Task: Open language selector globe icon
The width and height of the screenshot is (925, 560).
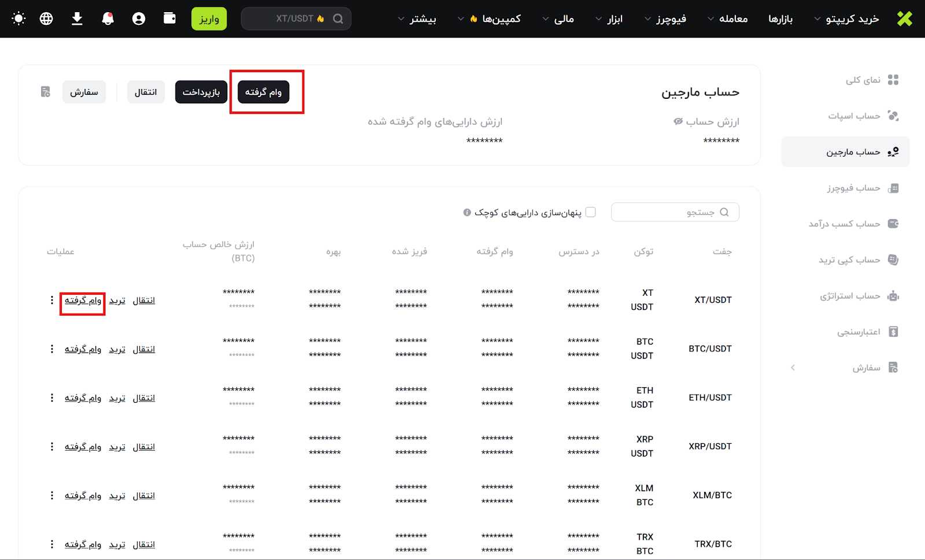Action: pyautogui.click(x=46, y=18)
